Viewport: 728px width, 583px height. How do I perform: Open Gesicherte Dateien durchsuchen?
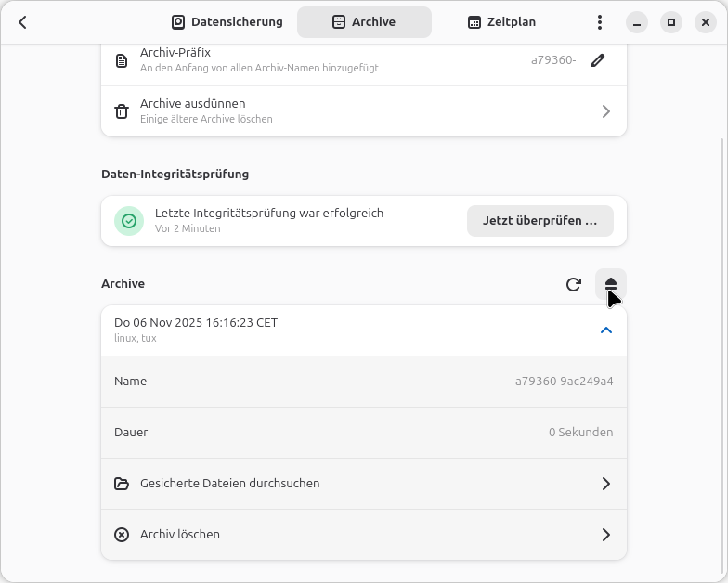point(364,484)
